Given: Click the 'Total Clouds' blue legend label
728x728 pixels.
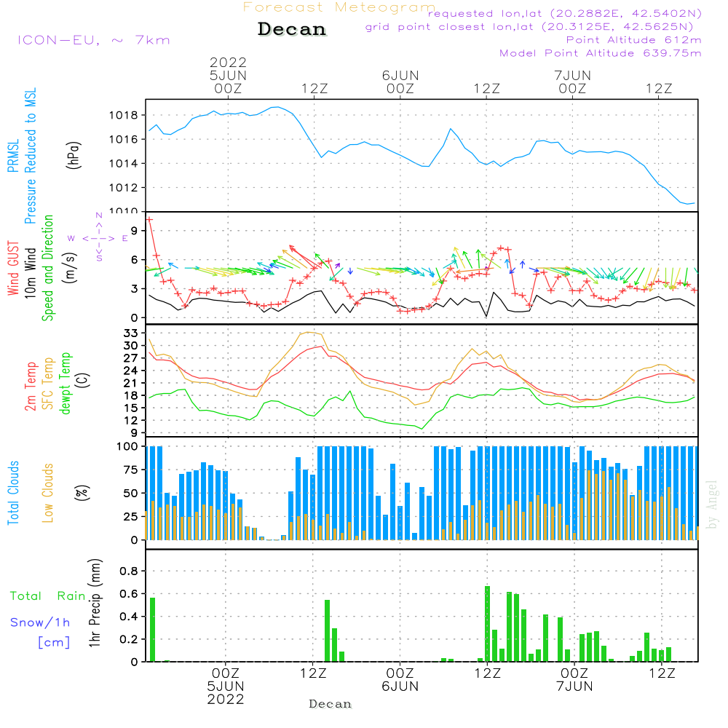Looking at the screenshot, I should [13, 493].
